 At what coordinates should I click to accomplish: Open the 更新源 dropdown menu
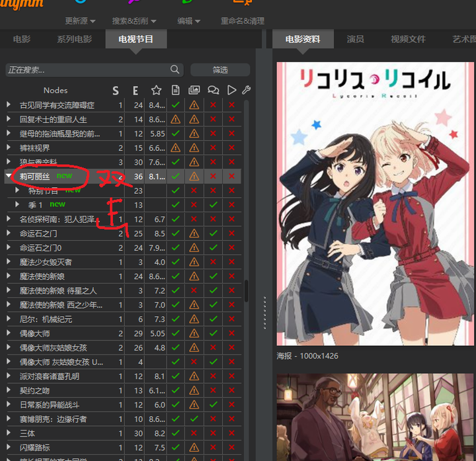[x=80, y=21]
